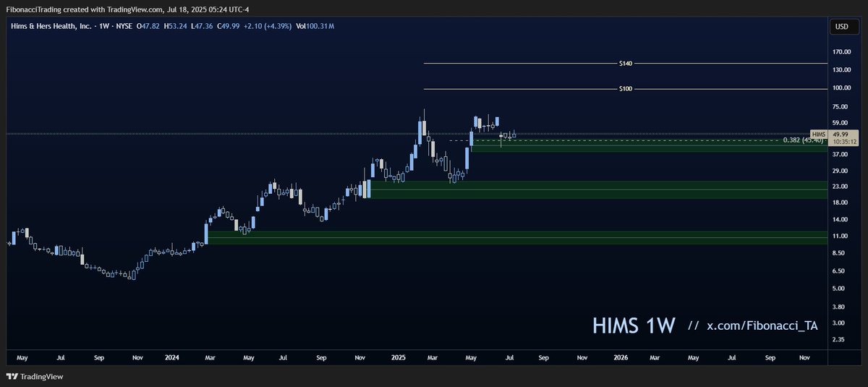The width and height of the screenshot is (868, 387).
Task: Click the 8.50 price axis label
Action: click(x=838, y=254)
